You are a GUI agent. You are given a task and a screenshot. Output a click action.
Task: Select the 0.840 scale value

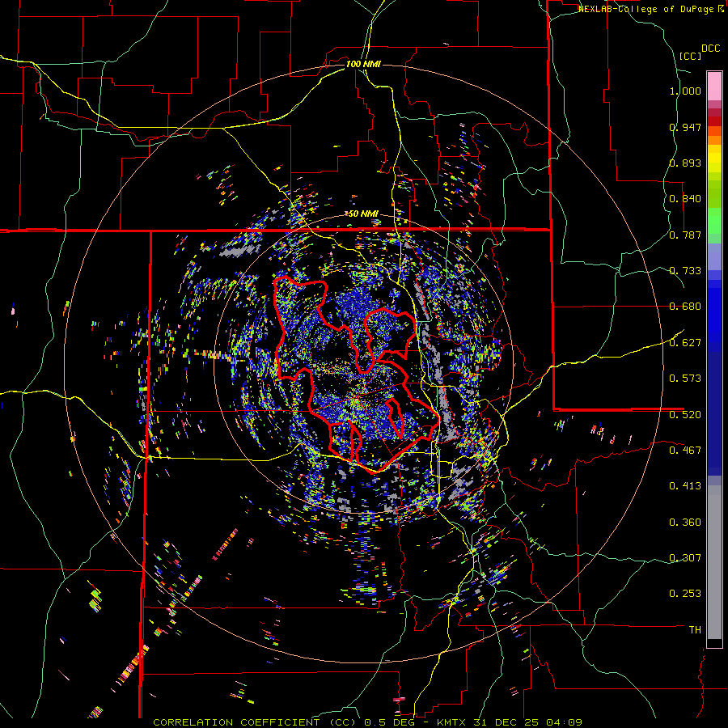click(x=685, y=199)
